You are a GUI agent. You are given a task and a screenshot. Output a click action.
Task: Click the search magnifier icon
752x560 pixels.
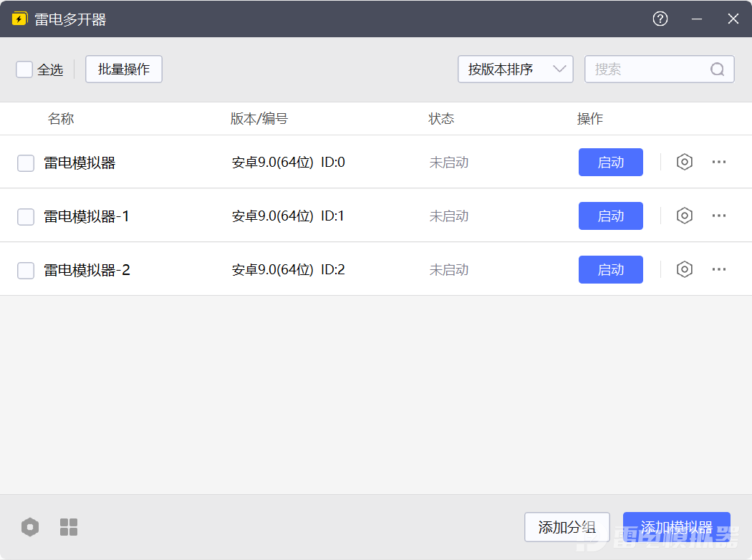coord(717,69)
